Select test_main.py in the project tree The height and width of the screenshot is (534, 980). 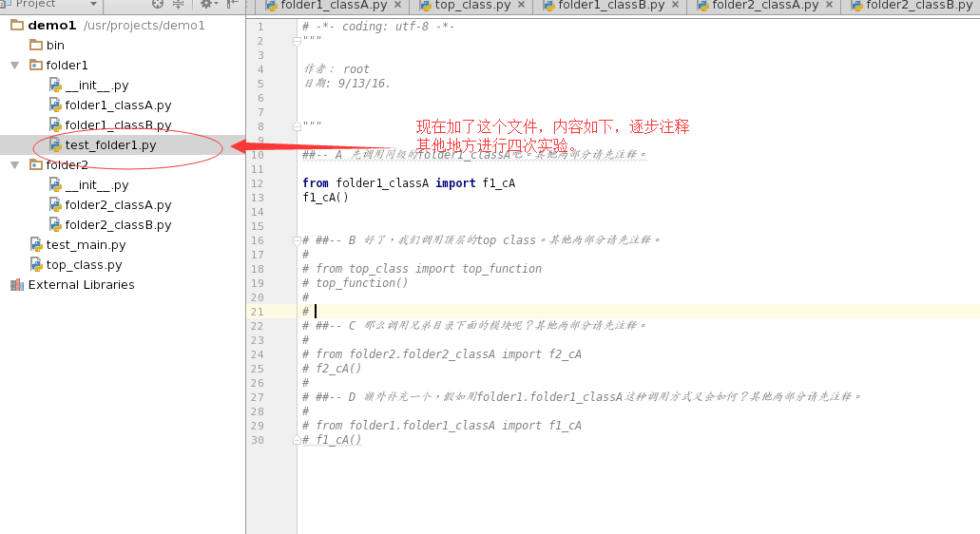click(78, 245)
